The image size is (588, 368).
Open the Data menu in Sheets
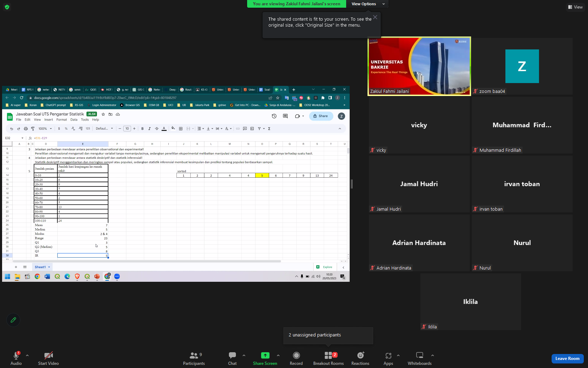click(74, 120)
